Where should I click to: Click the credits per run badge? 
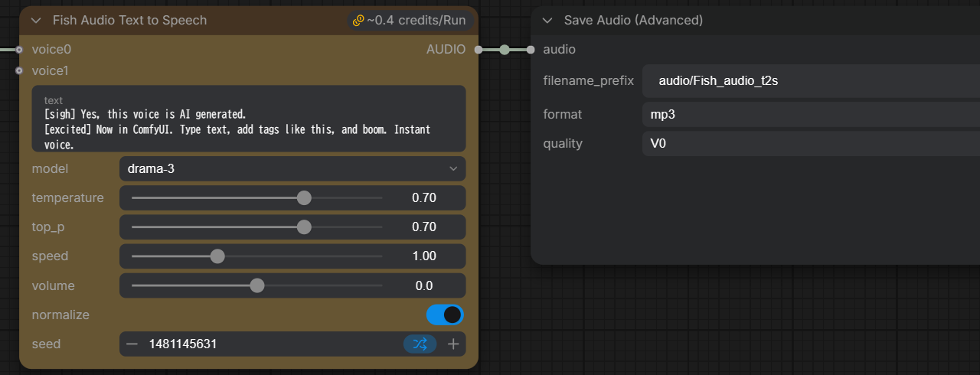tap(410, 21)
